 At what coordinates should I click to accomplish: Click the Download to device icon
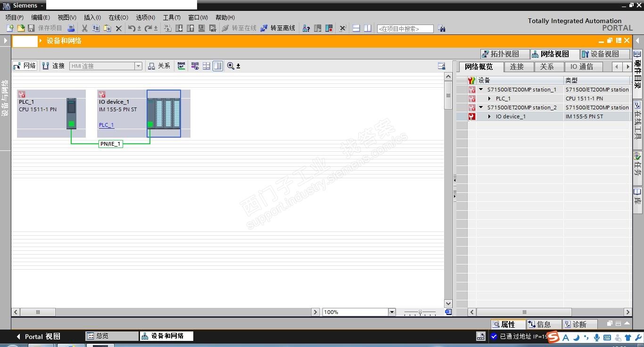coord(179,28)
